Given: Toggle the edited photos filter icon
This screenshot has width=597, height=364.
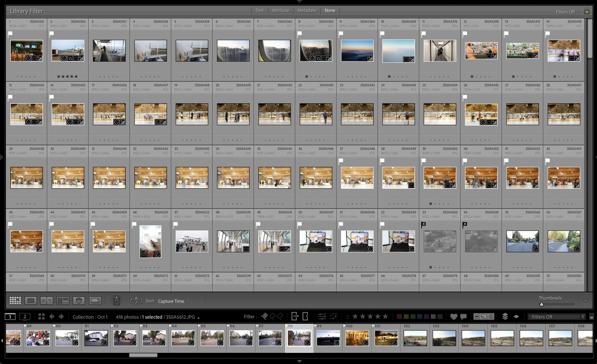Looking at the screenshot, I should click(322, 316).
